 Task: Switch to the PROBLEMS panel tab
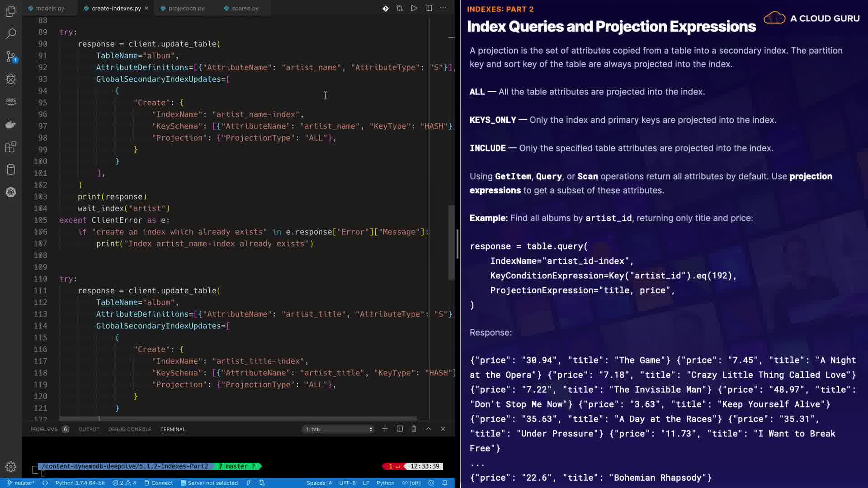[44, 429]
